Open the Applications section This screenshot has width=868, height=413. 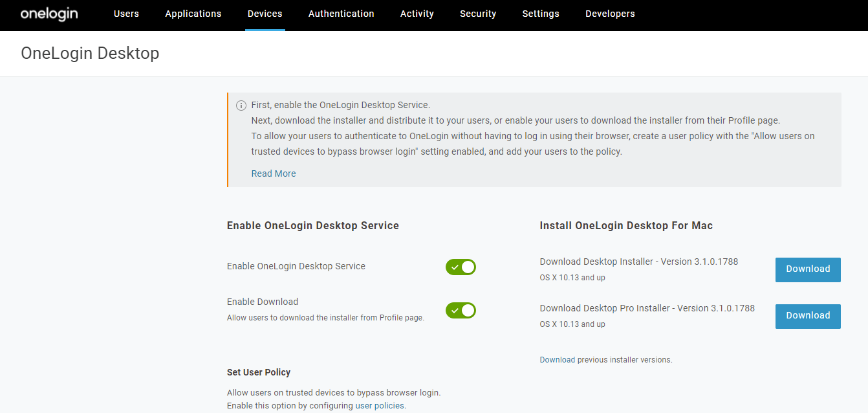(193, 14)
